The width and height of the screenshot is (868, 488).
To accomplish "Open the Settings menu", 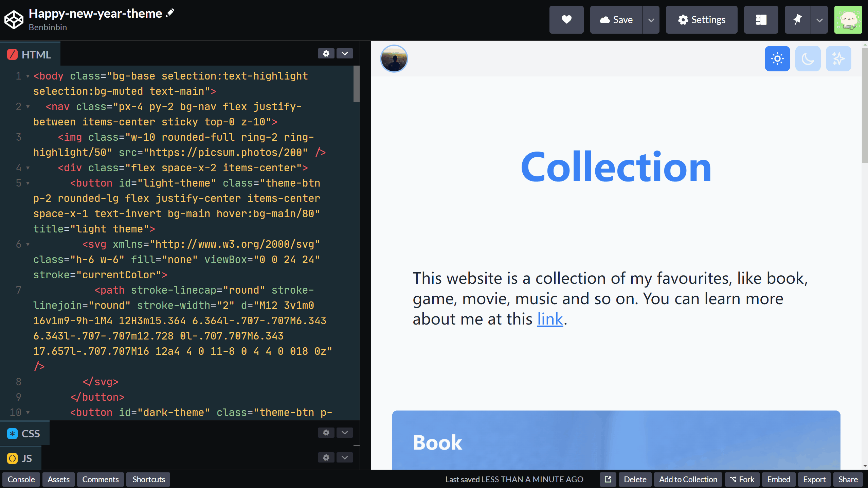I will point(702,19).
